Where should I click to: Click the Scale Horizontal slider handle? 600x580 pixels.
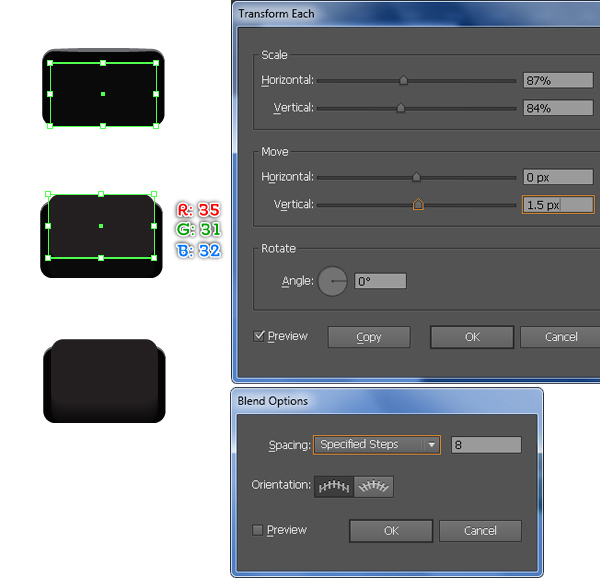403,80
